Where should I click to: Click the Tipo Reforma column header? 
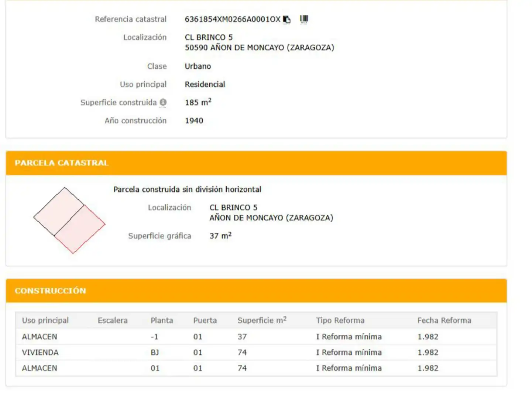[x=340, y=320]
